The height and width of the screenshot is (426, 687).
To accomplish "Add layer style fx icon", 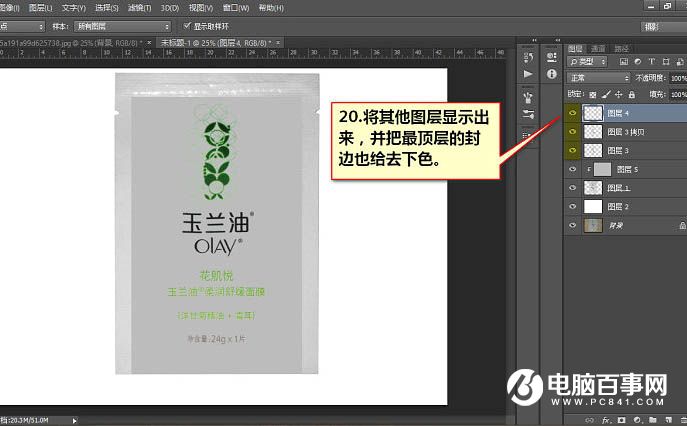I will [x=606, y=420].
